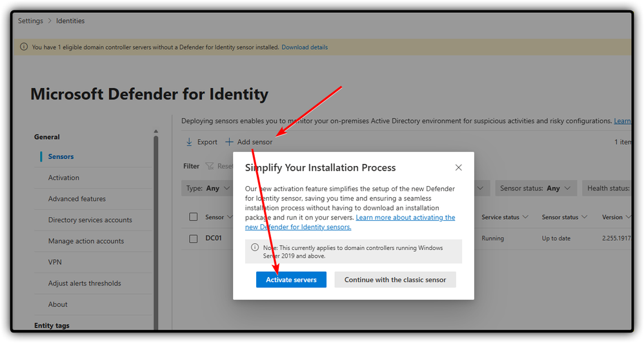644x343 pixels.
Task: Open the VPN settings page
Action: (x=55, y=262)
